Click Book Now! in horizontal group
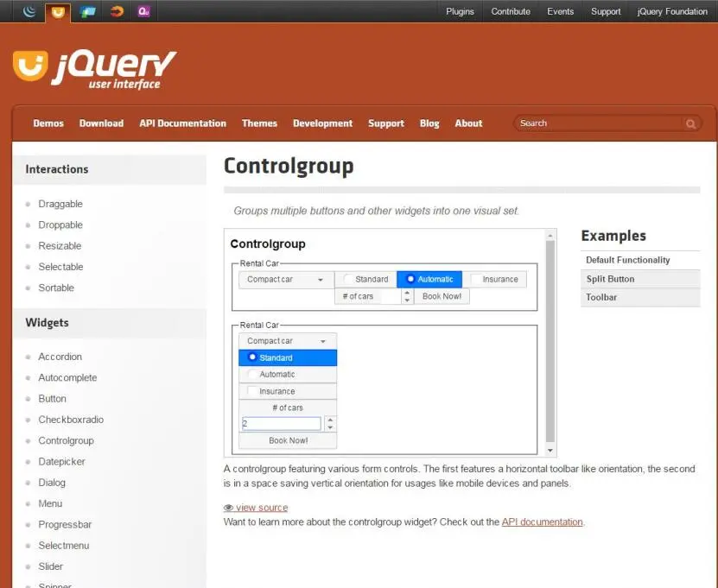Screen dimensions: 718x588 point(442,296)
